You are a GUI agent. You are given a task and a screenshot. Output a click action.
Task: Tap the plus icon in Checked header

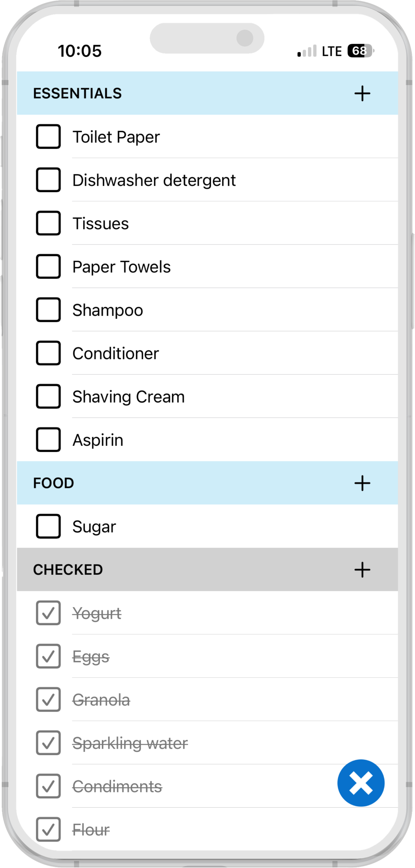click(x=362, y=570)
